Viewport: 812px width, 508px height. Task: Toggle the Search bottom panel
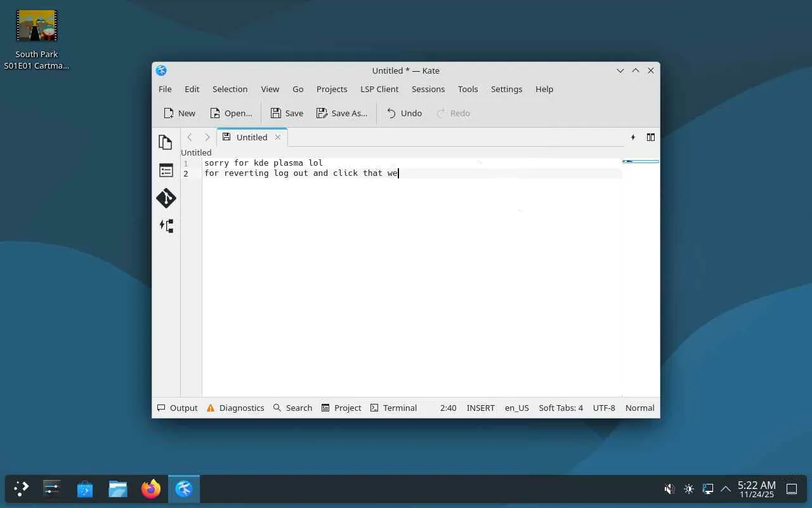(292, 408)
